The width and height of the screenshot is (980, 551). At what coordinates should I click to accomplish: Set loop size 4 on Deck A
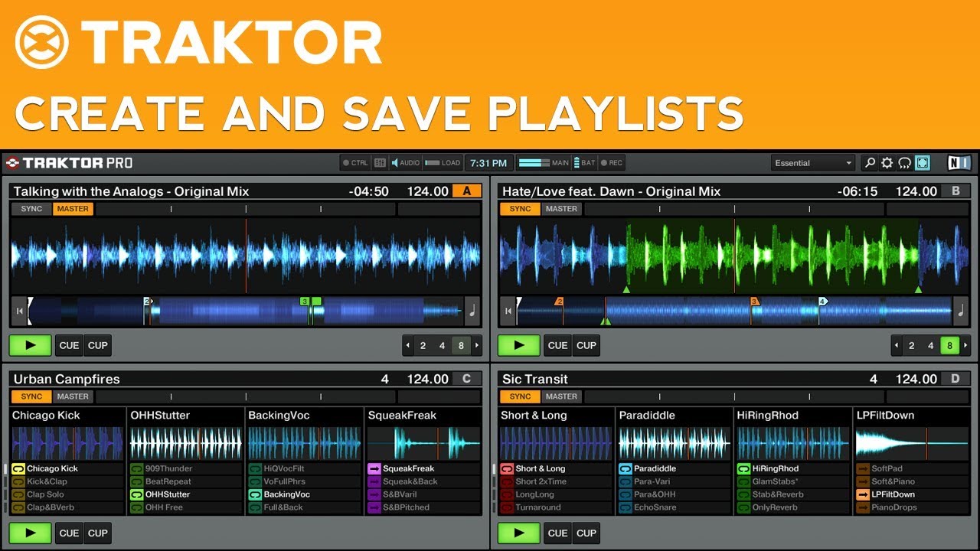[442, 345]
